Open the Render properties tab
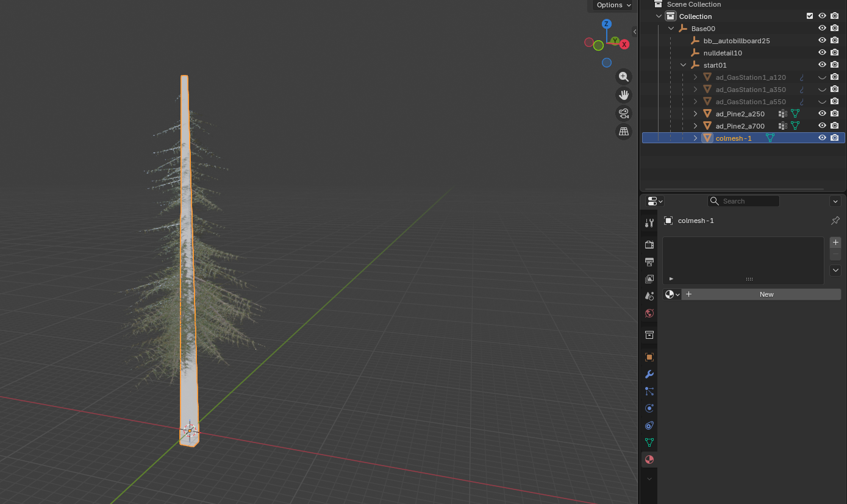This screenshot has height=504, width=847. pyautogui.click(x=649, y=244)
